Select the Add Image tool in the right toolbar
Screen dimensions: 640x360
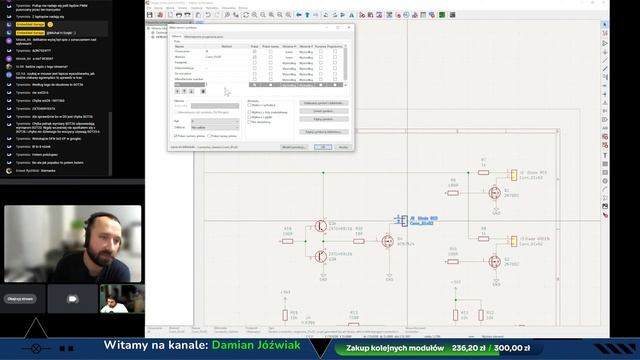605,207
